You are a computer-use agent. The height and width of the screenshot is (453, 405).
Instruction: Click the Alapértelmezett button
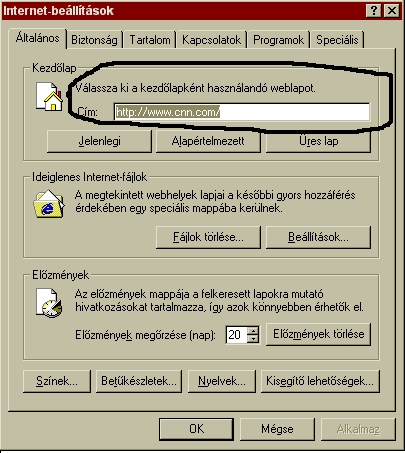tap(208, 141)
